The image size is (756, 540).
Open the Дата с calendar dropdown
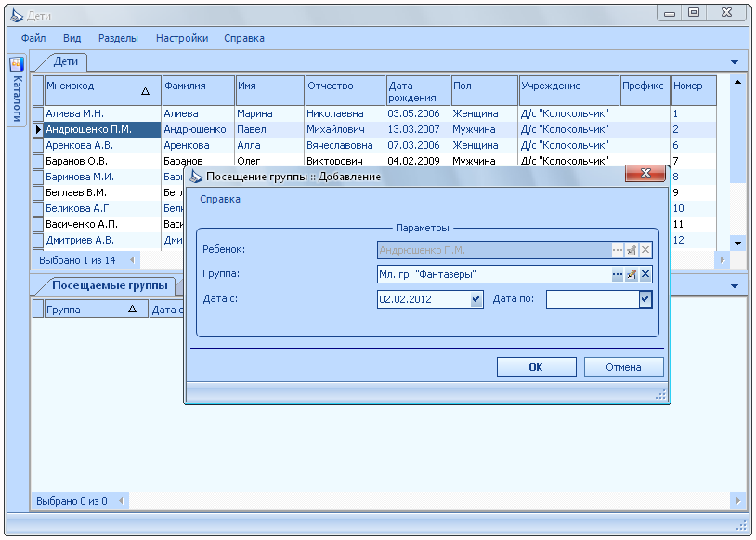click(476, 299)
